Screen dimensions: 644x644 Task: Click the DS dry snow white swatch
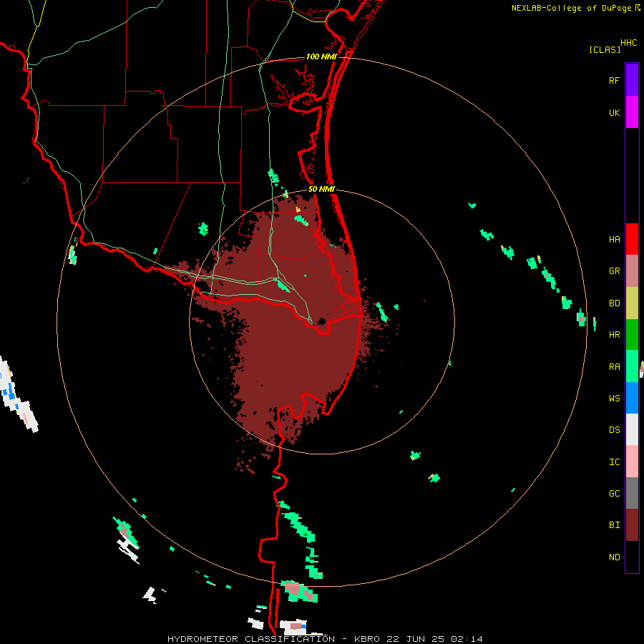[x=632, y=429]
